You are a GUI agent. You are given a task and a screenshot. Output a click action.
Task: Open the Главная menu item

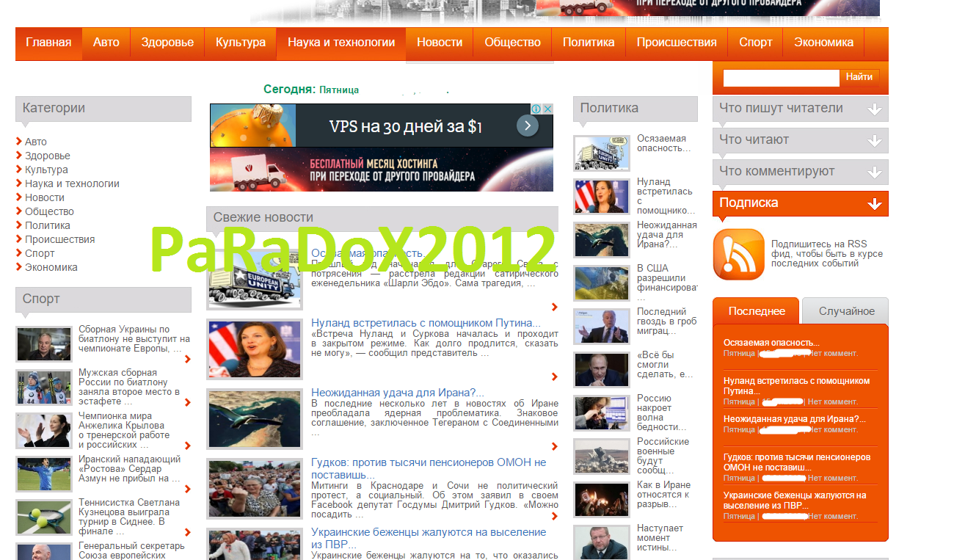tap(48, 43)
